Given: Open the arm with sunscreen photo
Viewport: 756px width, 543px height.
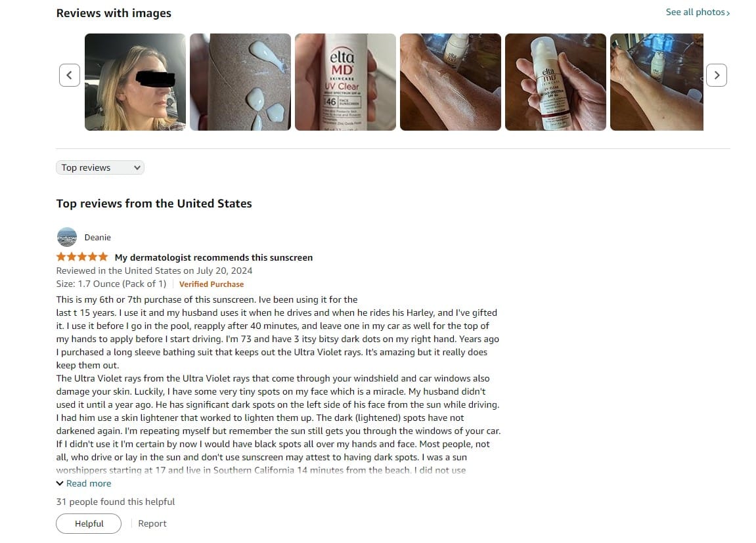Looking at the screenshot, I should [x=451, y=82].
